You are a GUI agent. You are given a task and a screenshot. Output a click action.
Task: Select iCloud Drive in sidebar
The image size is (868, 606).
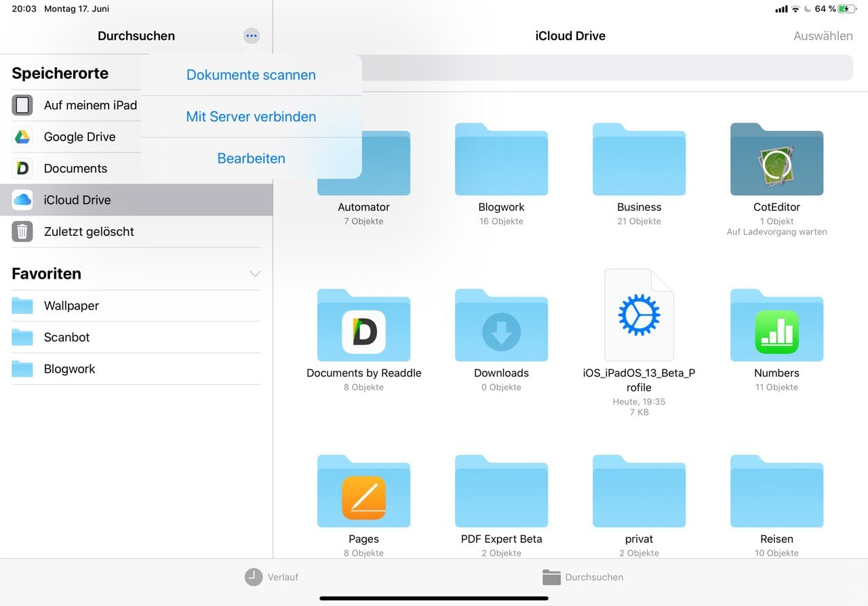click(136, 200)
